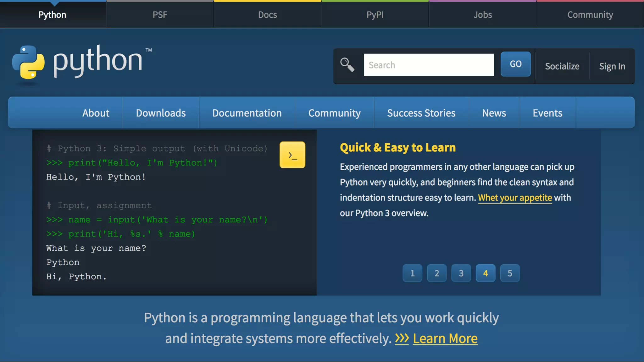
Task: Click Sign In
Action: point(612,66)
